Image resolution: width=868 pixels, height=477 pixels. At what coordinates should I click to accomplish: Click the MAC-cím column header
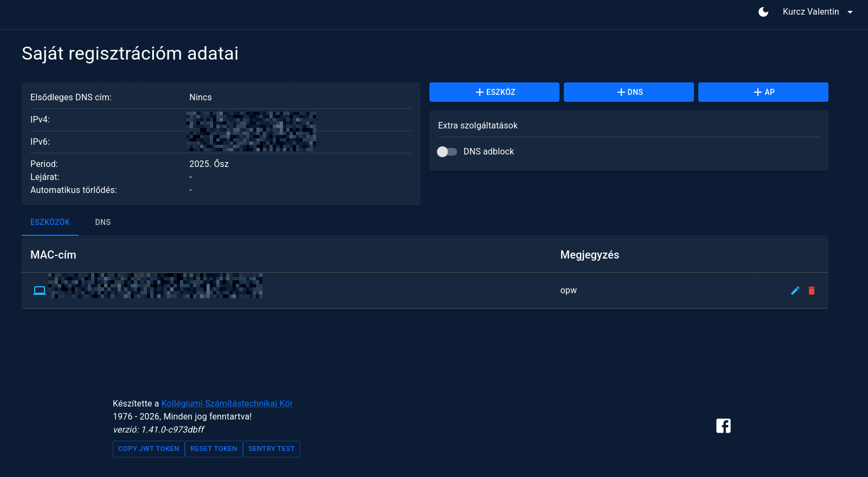point(53,255)
